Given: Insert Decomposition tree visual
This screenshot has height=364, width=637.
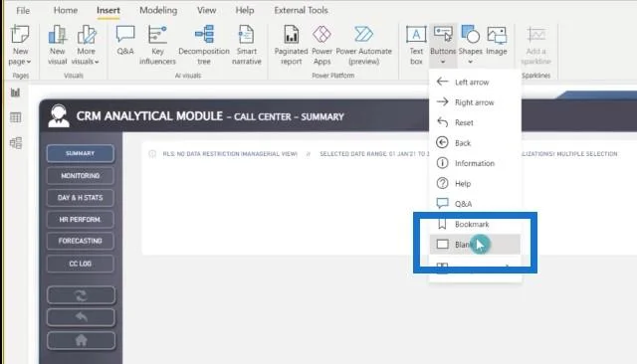Looking at the screenshot, I should tap(203, 46).
